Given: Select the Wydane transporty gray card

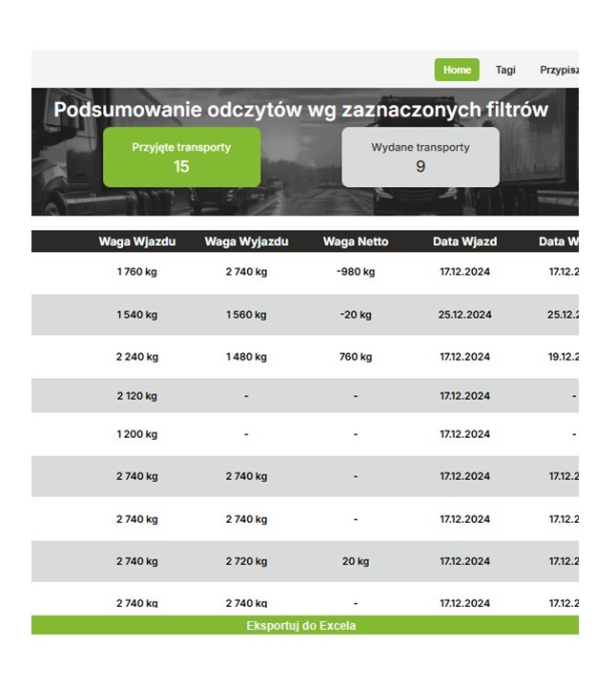Looking at the screenshot, I should point(421,157).
